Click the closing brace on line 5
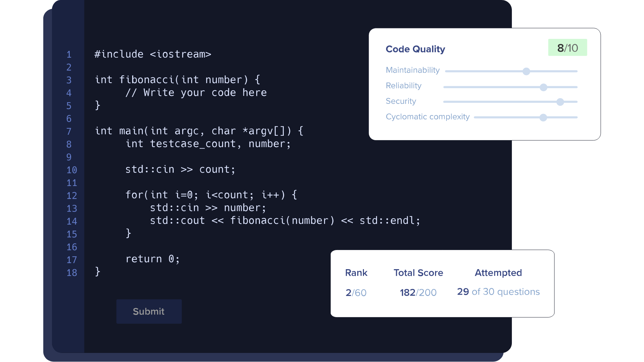This screenshot has width=644, height=362. (x=98, y=105)
